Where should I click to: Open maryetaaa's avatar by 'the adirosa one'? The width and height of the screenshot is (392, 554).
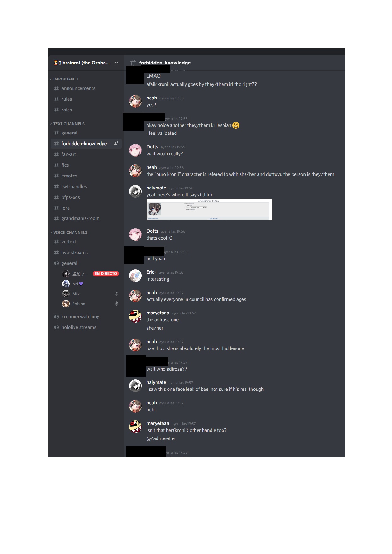pos(135,316)
